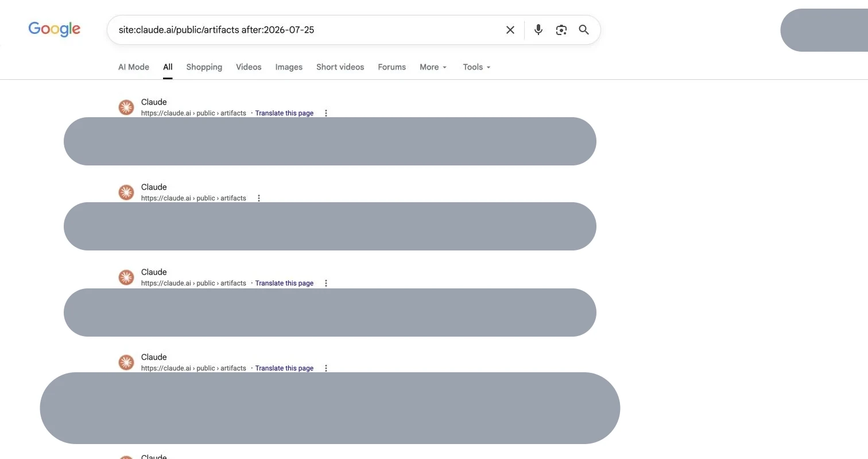
Task: Switch to Images tab
Action: 289,67
